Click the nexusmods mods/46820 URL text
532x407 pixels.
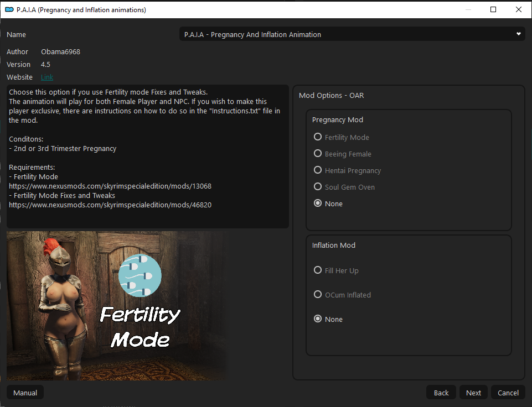110,205
